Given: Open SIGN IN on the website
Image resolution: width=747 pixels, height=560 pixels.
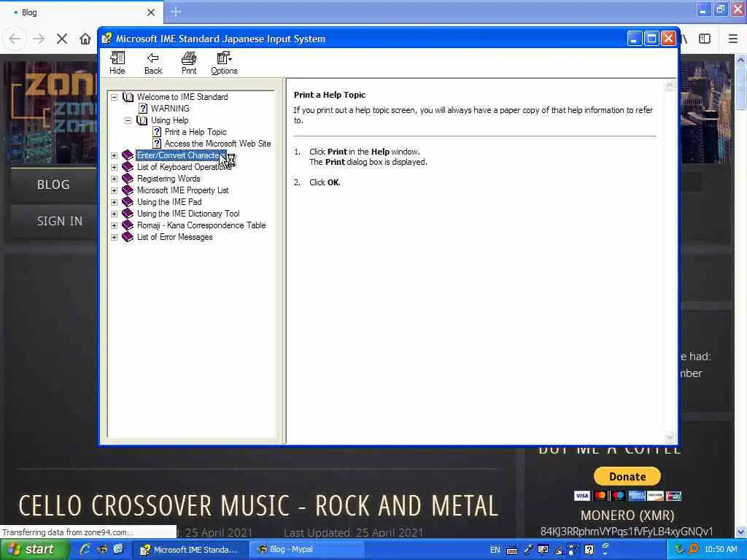Looking at the screenshot, I should tap(60, 222).
